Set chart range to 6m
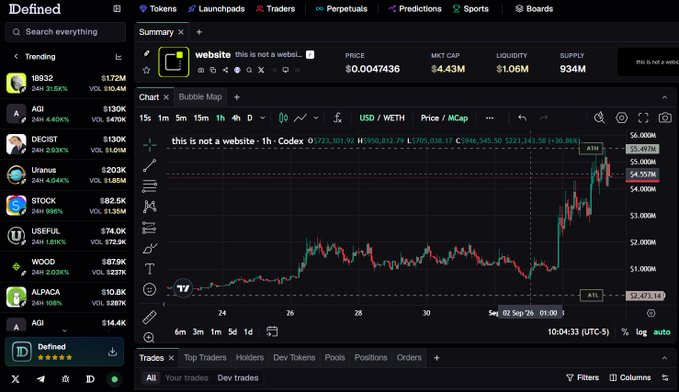Screen dimensions: 679x392 coord(180,332)
